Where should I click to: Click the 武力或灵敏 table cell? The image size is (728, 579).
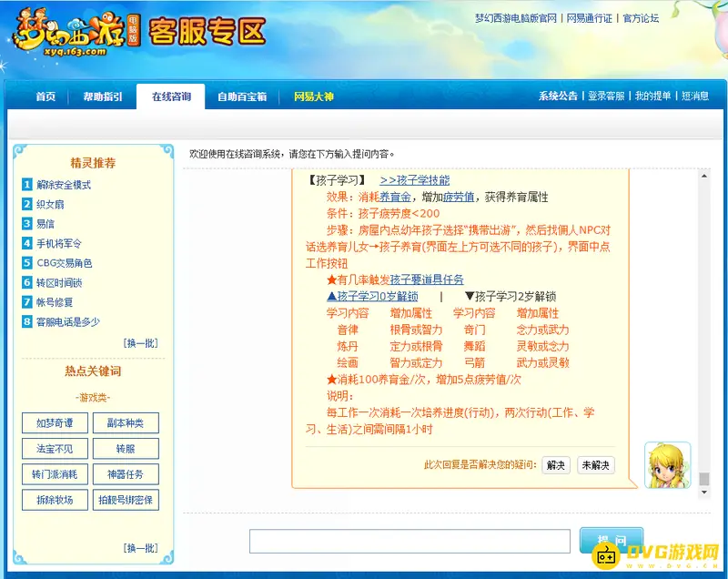pos(542,362)
